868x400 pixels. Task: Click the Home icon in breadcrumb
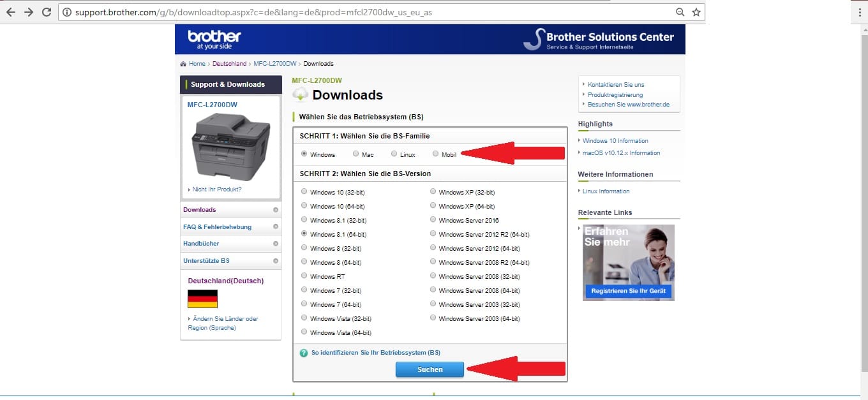tap(184, 64)
